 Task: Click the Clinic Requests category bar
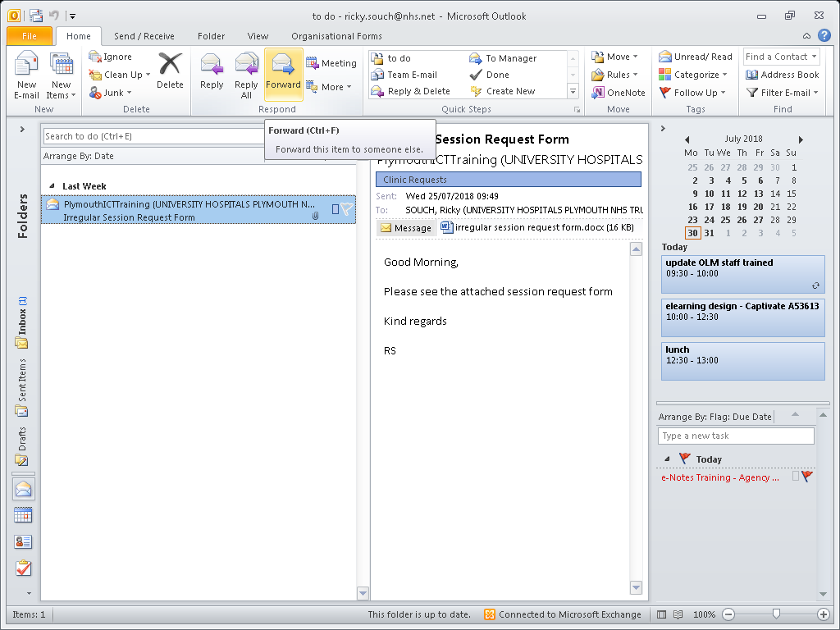509,180
